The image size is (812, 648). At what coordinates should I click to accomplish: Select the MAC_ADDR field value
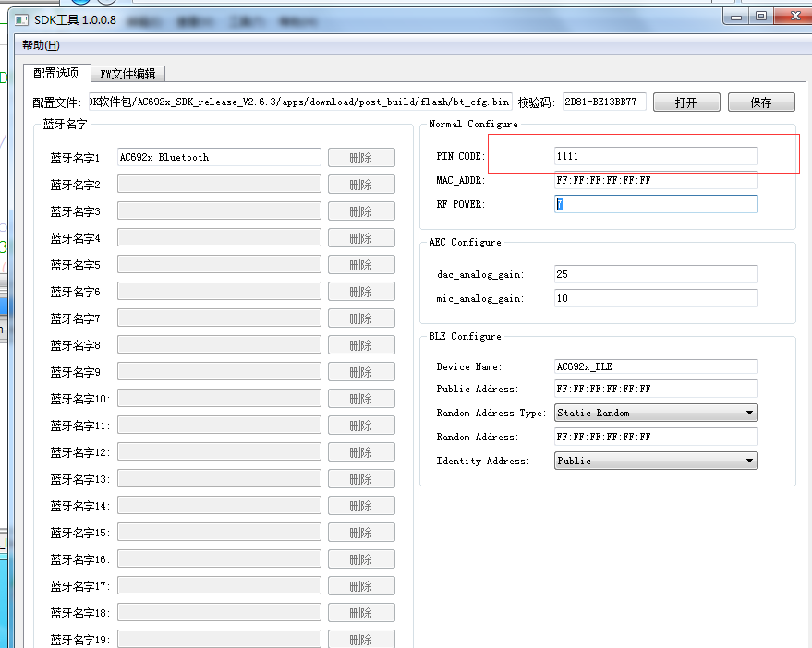(x=656, y=180)
